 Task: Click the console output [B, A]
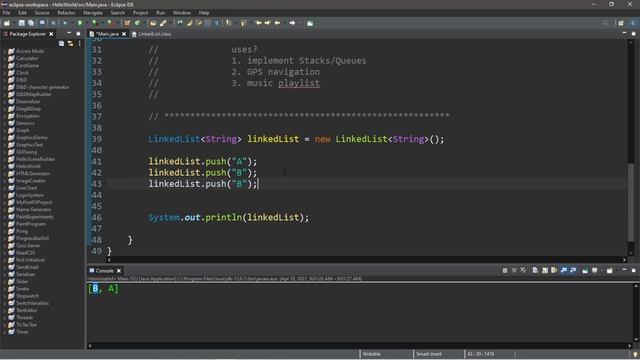click(x=103, y=289)
